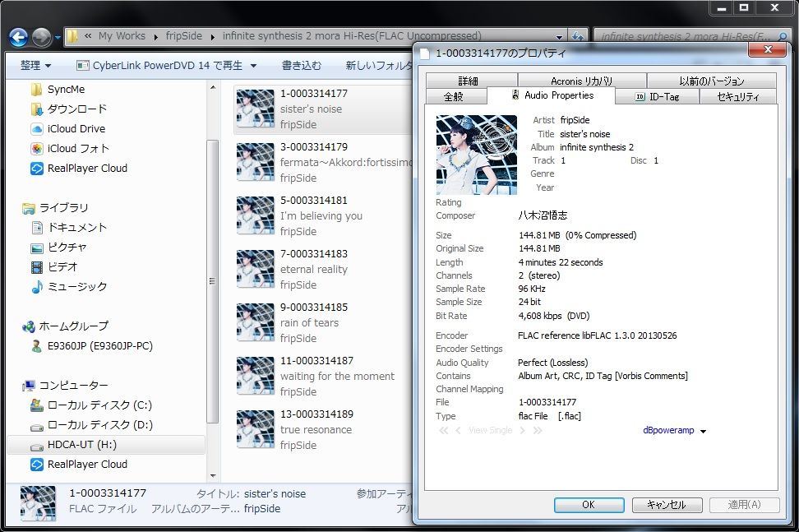Image resolution: width=799 pixels, height=532 pixels.
Task: Select ライブラリ in the navigation pane
Action: (x=63, y=208)
